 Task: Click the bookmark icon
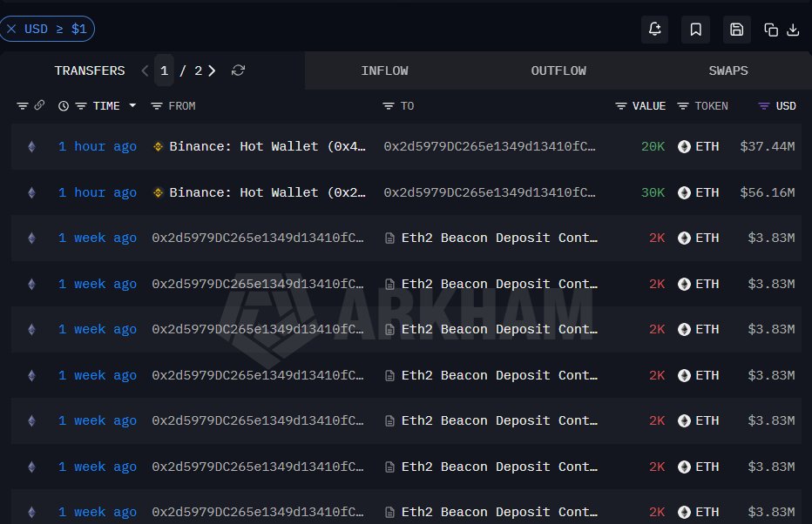point(695,30)
